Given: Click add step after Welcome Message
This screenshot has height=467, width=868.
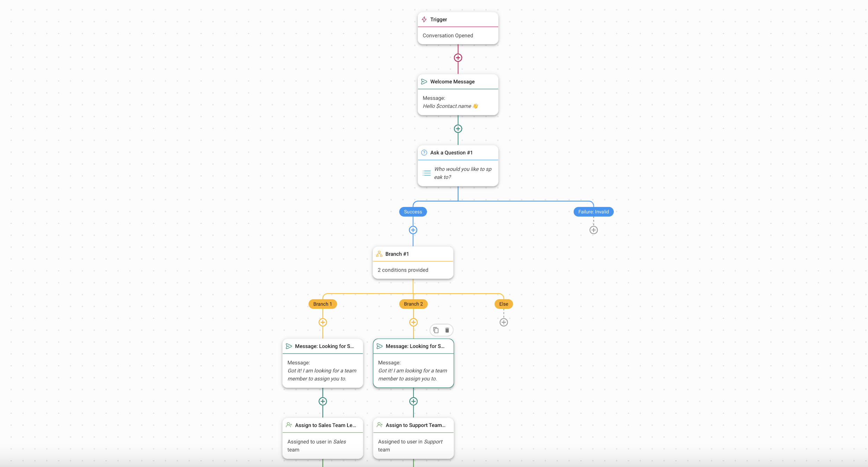Looking at the screenshot, I should [457, 128].
